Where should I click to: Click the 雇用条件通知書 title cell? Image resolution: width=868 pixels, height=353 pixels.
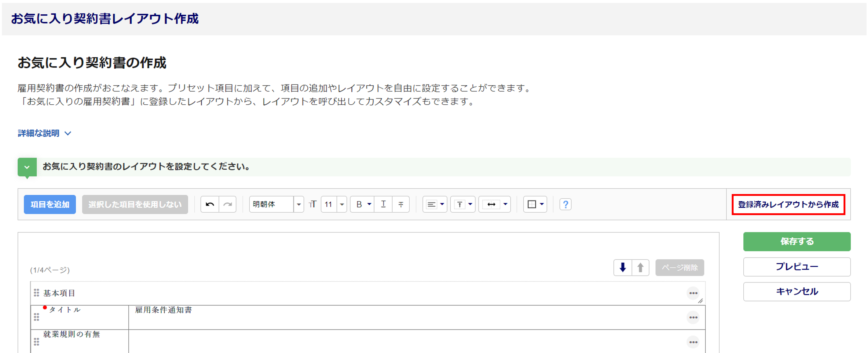click(163, 310)
